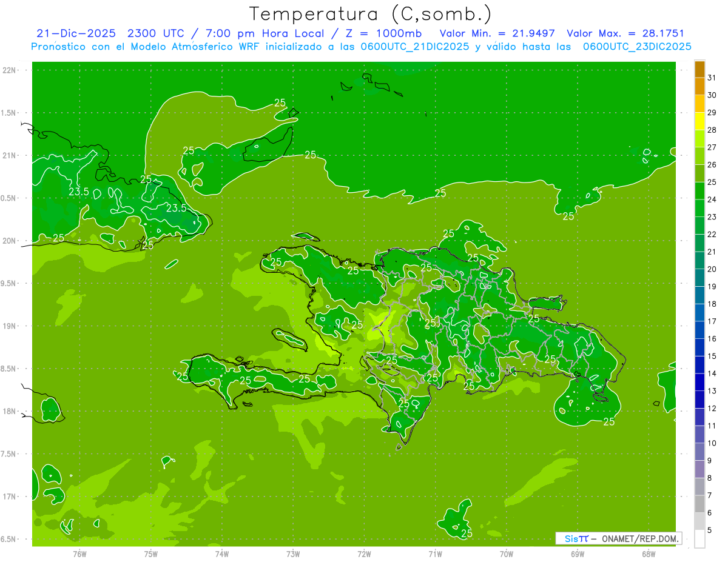
Task: Select Valor Min. = 21.9497 text
Action: (497, 33)
